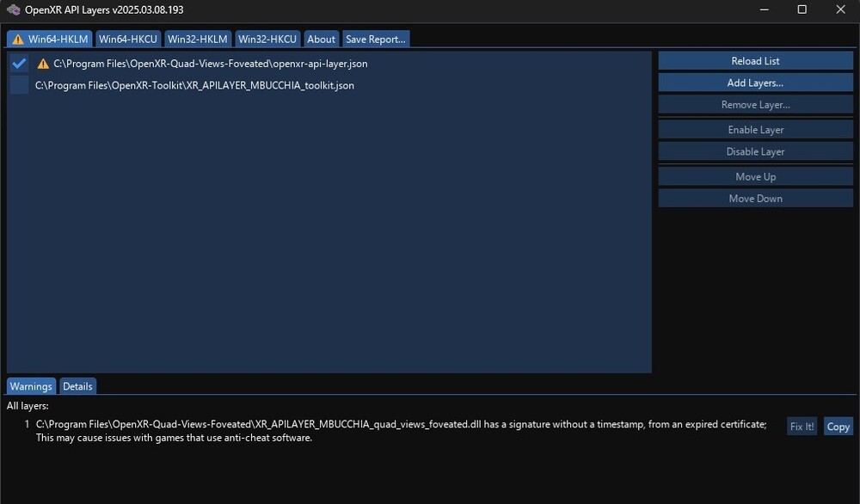Uncheck the Quad-Views-Foveated layer checkbox
This screenshot has width=860, height=504.
coord(19,64)
